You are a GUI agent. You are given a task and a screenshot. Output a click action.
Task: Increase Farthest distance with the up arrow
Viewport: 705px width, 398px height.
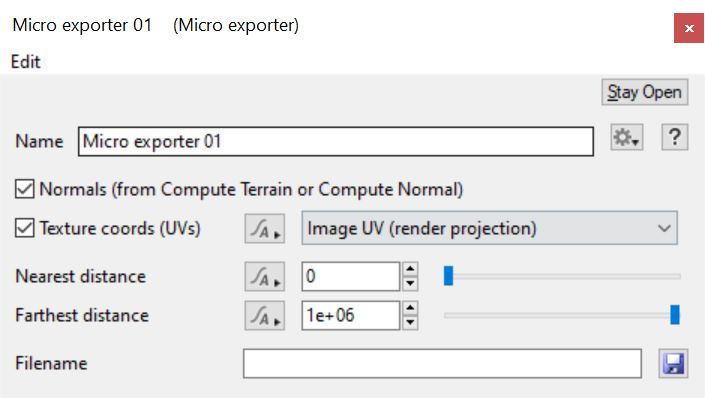tap(410, 309)
